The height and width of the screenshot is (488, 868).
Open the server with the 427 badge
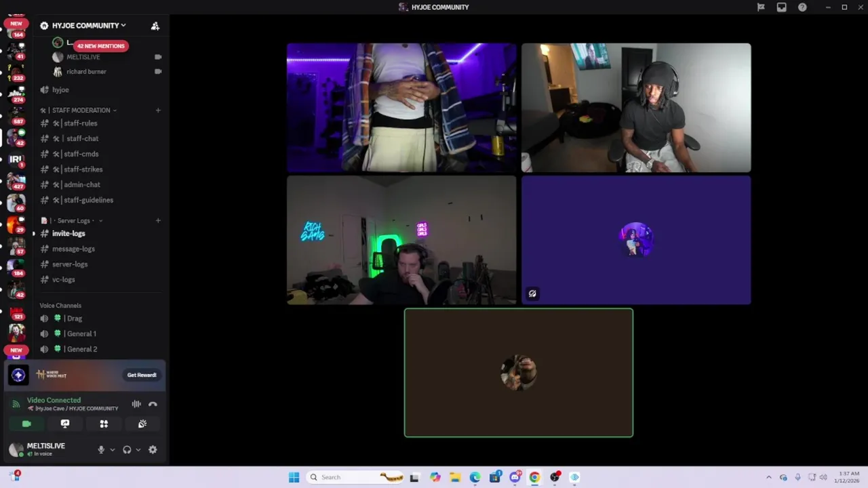16,182
